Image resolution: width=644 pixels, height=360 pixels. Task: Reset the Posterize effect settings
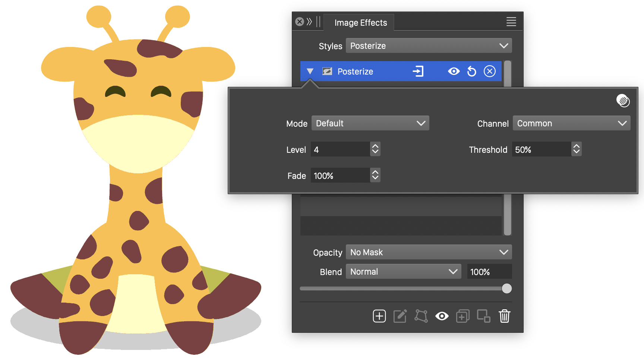click(472, 71)
